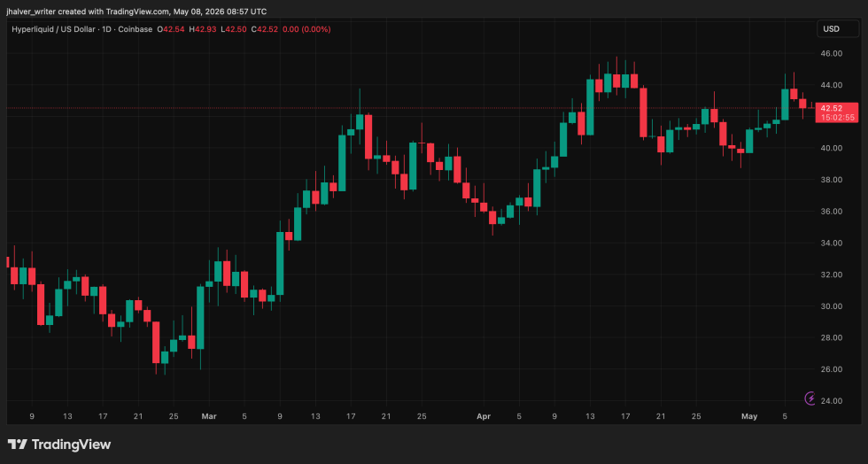
Task: Click the 46.00 price scale label
Action: 832,54
